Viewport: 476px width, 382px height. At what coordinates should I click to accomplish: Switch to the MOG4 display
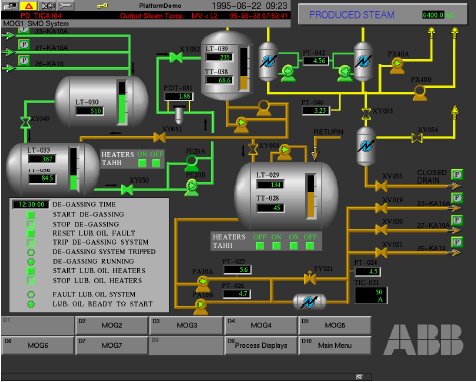click(261, 325)
